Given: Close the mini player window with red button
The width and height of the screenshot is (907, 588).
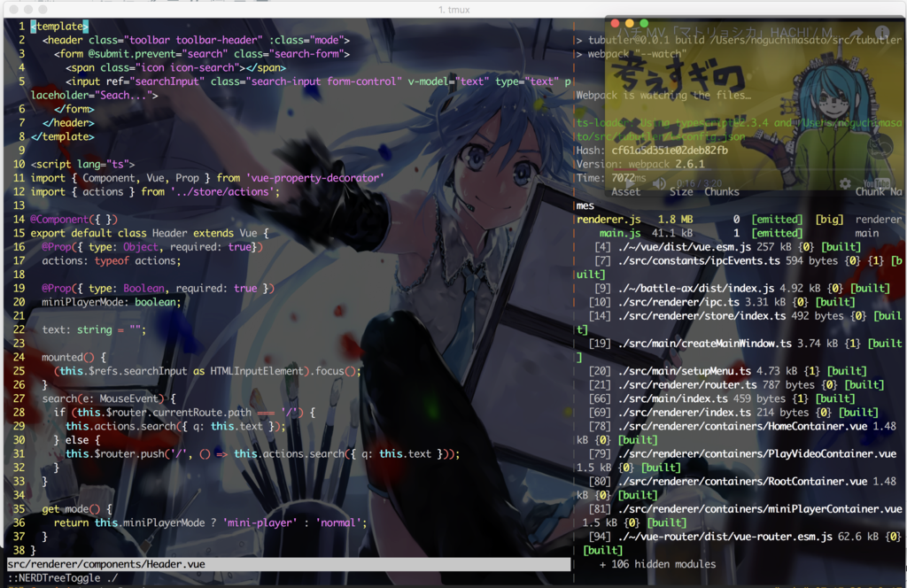Looking at the screenshot, I should pos(615,23).
